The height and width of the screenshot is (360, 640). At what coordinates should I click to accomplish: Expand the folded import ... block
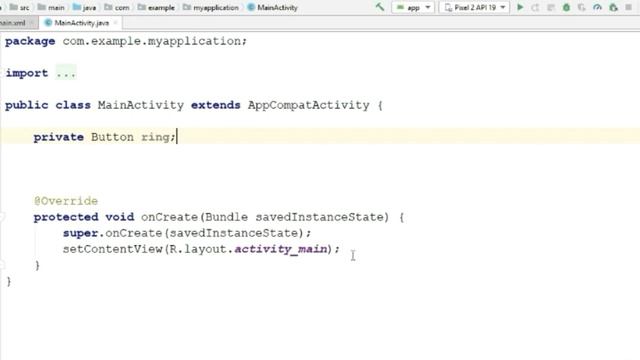point(66,73)
